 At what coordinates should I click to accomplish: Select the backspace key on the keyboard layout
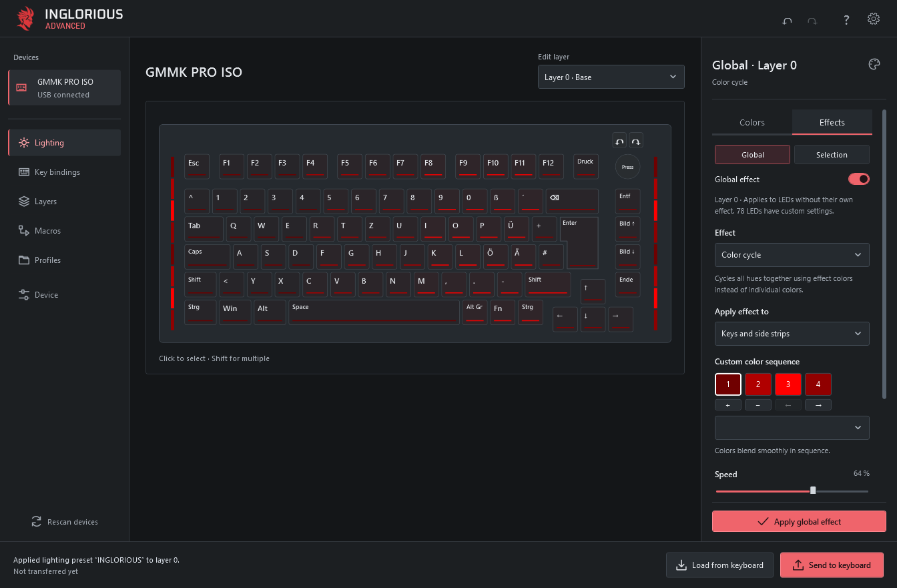click(572, 202)
